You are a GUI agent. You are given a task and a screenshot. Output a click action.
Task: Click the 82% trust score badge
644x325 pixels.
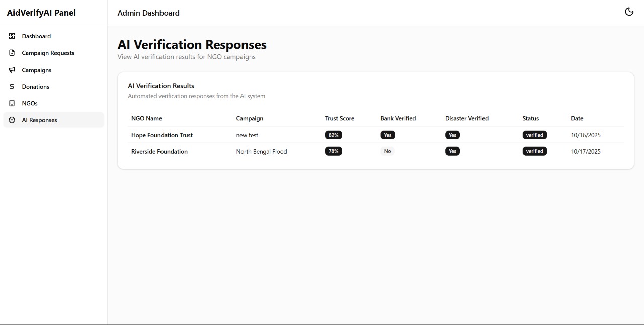point(334,135)
